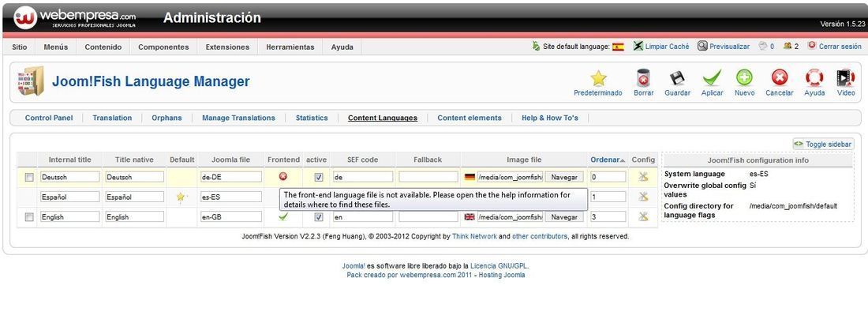Image resolution: width=868 pixels, height=323 pixels.
Task: Open Deutsch row Config tools icon
Action: [x=642, y=177]
